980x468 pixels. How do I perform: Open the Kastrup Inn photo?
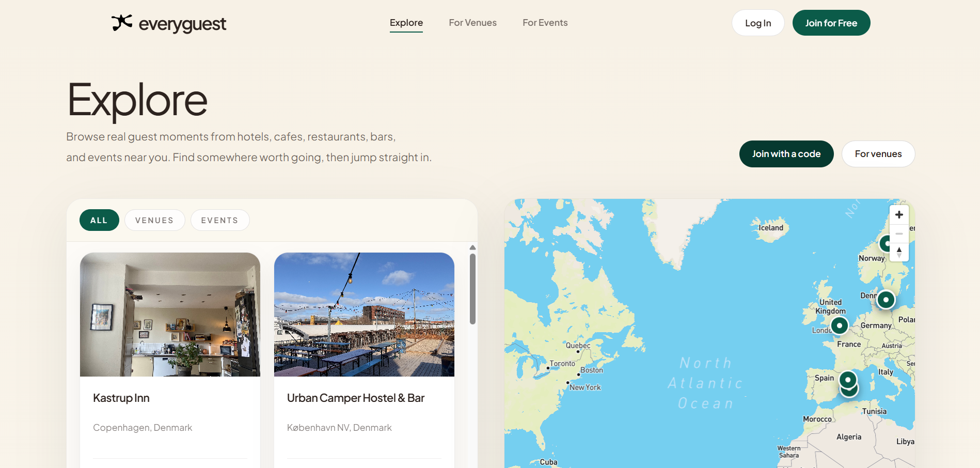pyautogui.click(x=170, y=314)
